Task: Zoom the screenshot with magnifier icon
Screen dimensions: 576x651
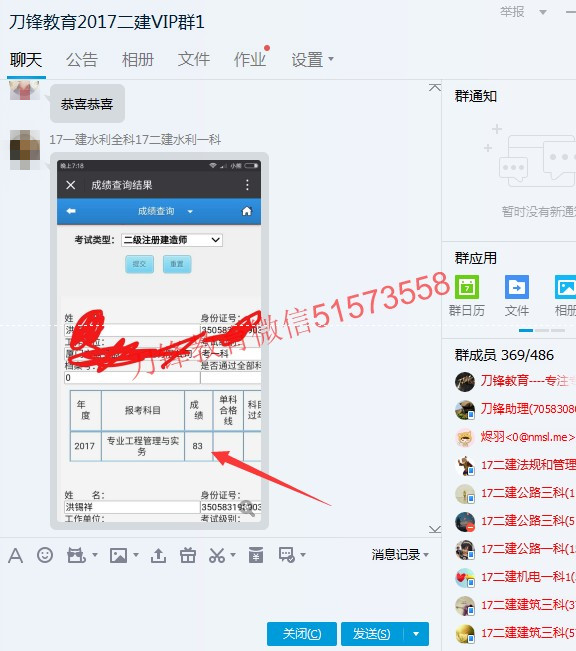Action: [x=248, y=508]
